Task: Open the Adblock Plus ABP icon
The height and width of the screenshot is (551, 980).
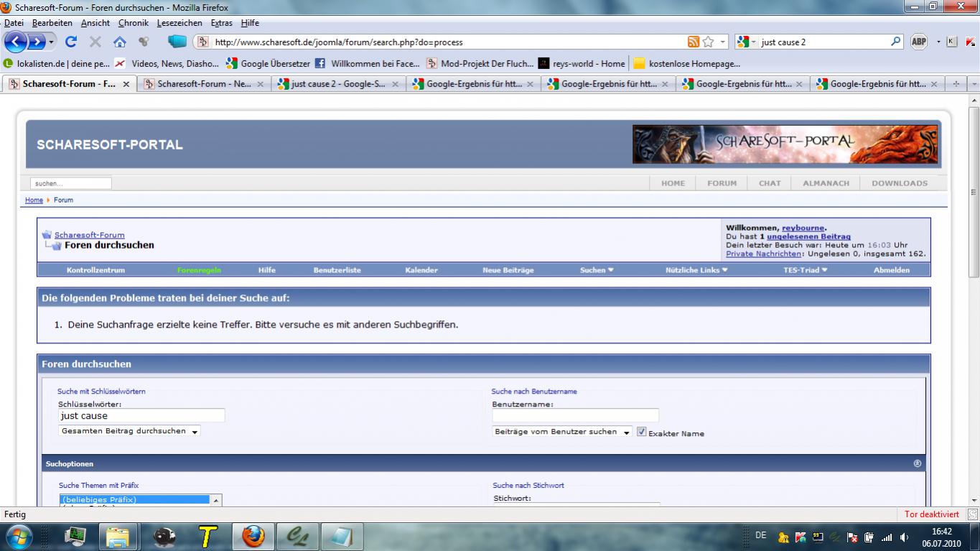Action: (919, 42)
